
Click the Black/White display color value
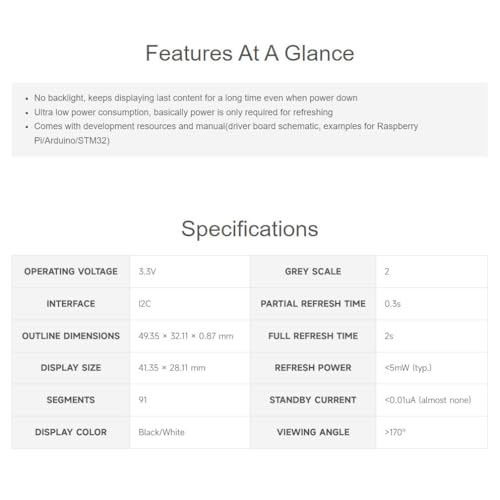pyautogui.click(x=161, y=432)
